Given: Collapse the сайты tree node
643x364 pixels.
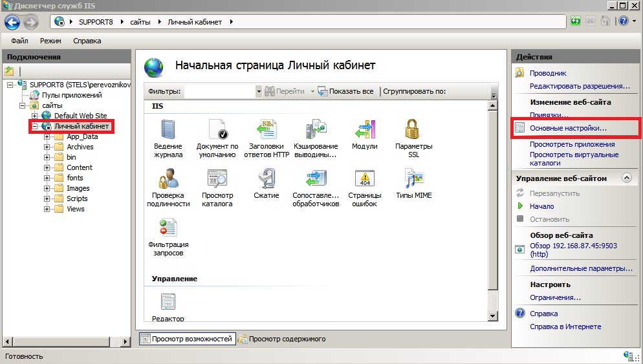Looking at the screenshot, I should click(x=22, y=105).
